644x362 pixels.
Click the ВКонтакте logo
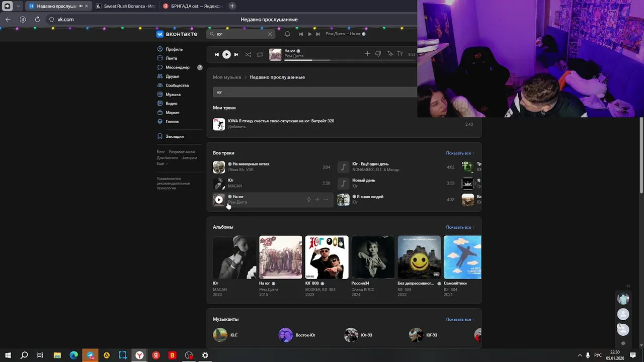[177, 34]
